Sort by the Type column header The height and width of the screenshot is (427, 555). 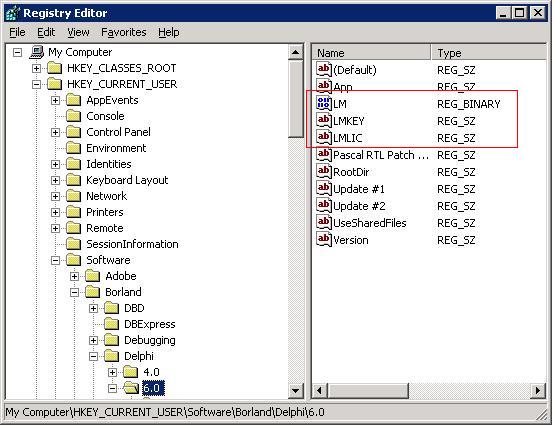[488, 53]
